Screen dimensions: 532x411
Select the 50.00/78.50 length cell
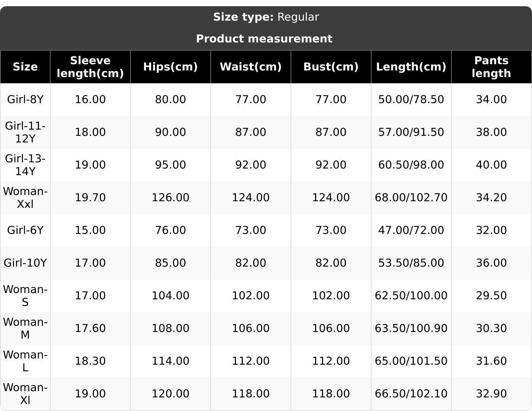(411, 99)
